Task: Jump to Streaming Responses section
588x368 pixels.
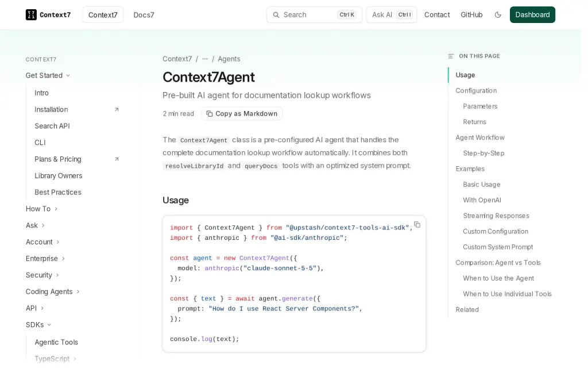Action: click(x=496, y=216)
